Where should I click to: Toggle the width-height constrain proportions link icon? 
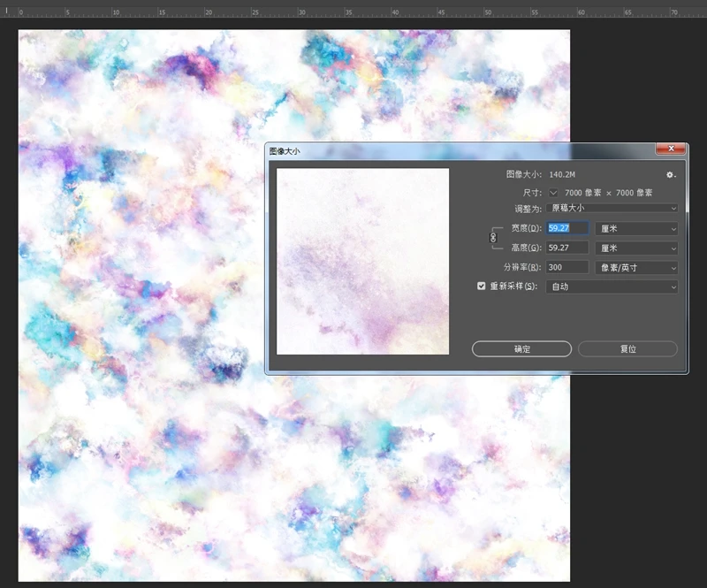(493, 238)
